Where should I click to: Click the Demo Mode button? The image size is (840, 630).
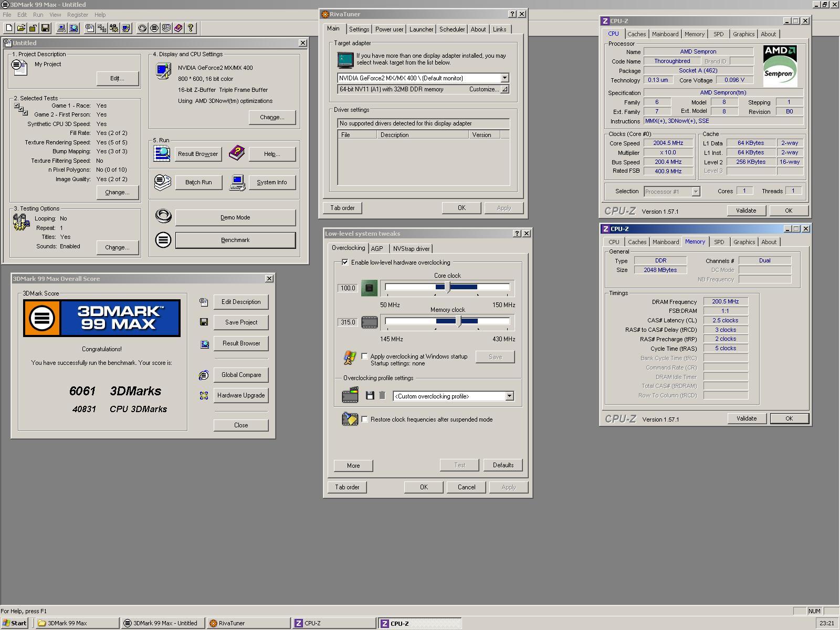tap(235, 217)
